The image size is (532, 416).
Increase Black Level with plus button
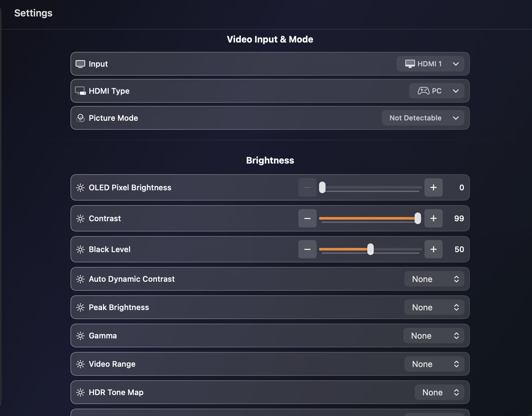point(433,249)
